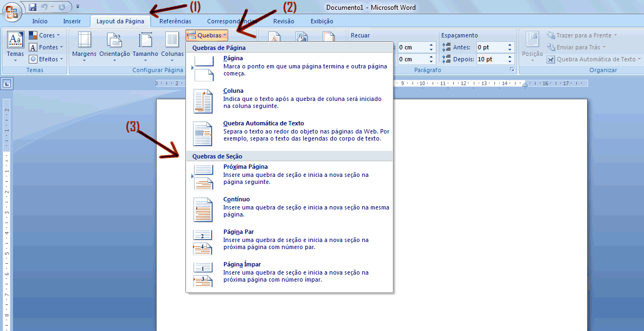Switch to the Exibição tab
Image resolution: width=644 pixels, height=331 pixels.
[321, 21]
